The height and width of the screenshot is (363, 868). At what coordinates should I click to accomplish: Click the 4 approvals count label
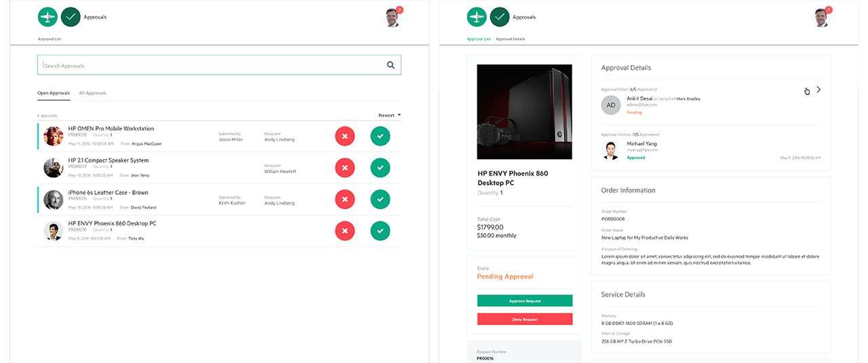(x=47, y=116)
